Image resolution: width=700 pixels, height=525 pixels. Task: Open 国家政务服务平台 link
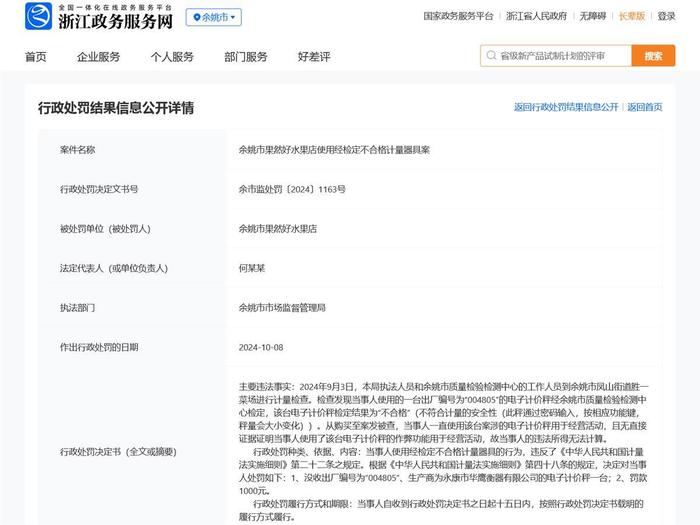pos(458,17)
